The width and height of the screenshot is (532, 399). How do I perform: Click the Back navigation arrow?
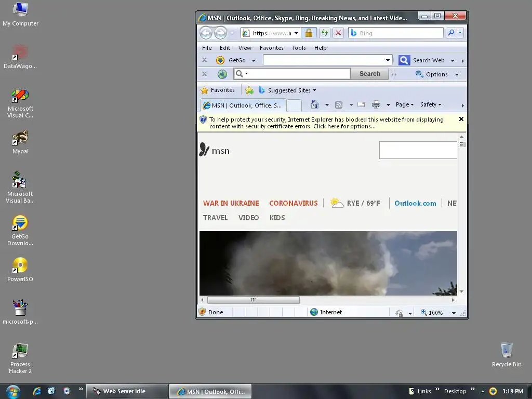pos(206,33)
